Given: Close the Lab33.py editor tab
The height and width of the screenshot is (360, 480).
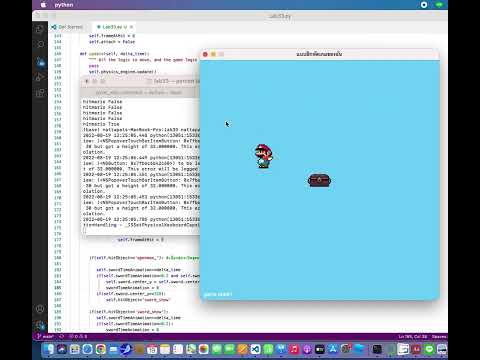Looking at the screenshot, I should 131,27.
